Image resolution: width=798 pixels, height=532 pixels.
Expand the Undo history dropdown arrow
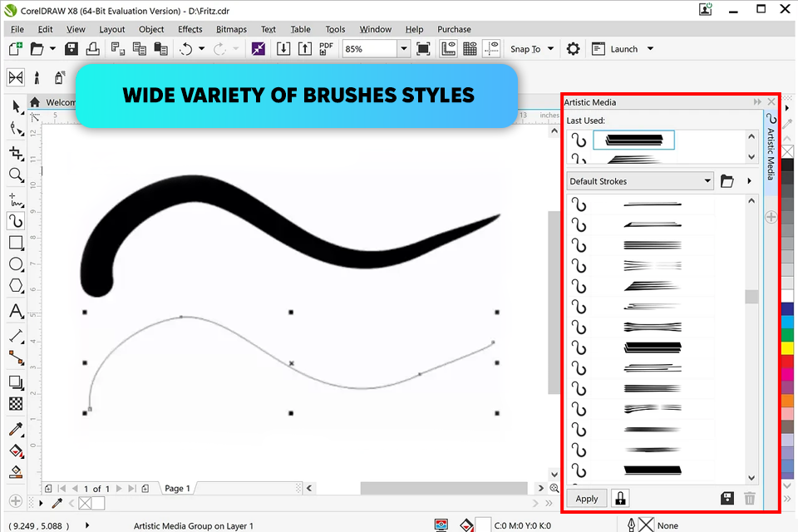[x=201, y=49]
